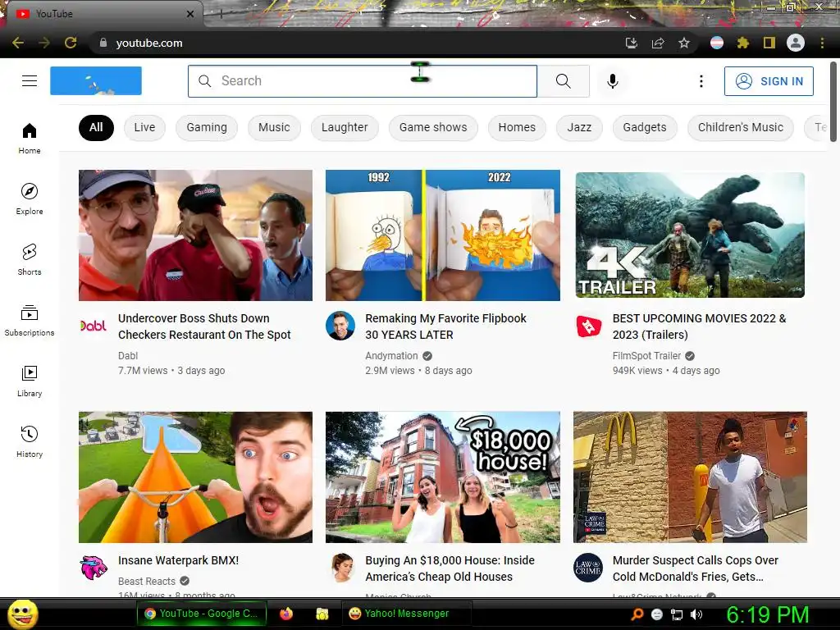Image resolution: width=840 pixels, height=630 pixels.
Task: Launch Firefox from the taskbar
Action: click(286, 614)
